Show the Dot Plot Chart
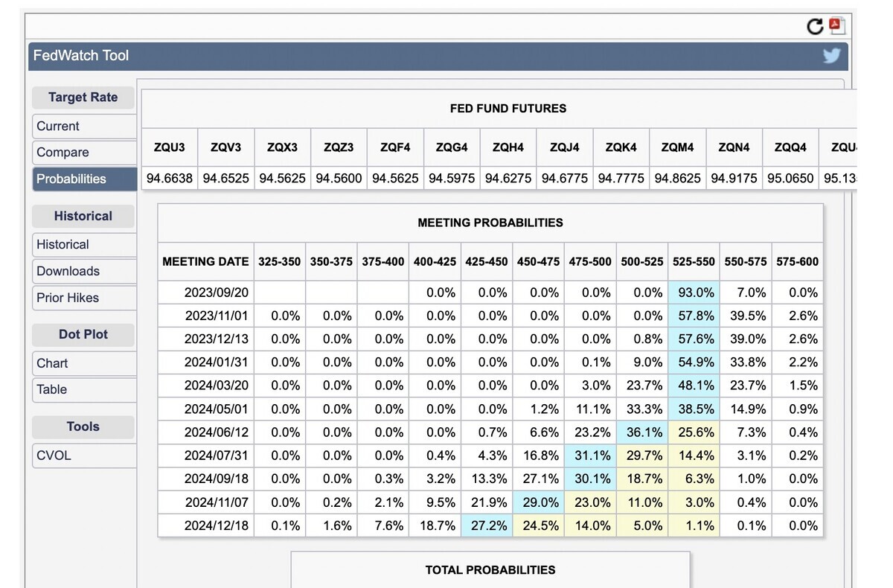Viewport: 893px width, 588px height. [x=85, y=363]
